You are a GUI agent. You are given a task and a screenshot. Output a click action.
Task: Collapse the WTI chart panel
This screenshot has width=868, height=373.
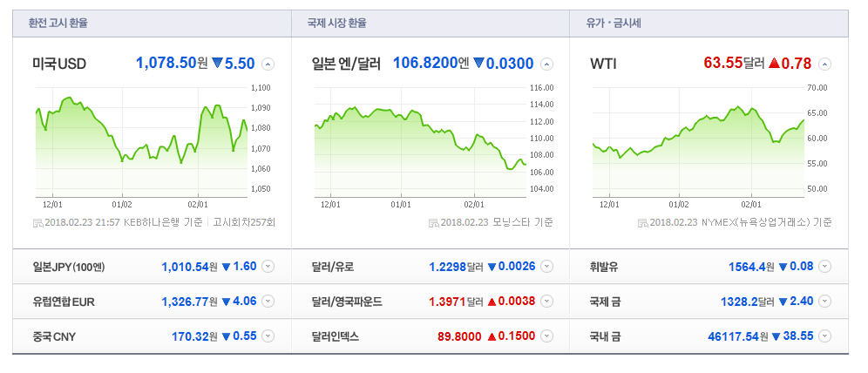[824, 64]
